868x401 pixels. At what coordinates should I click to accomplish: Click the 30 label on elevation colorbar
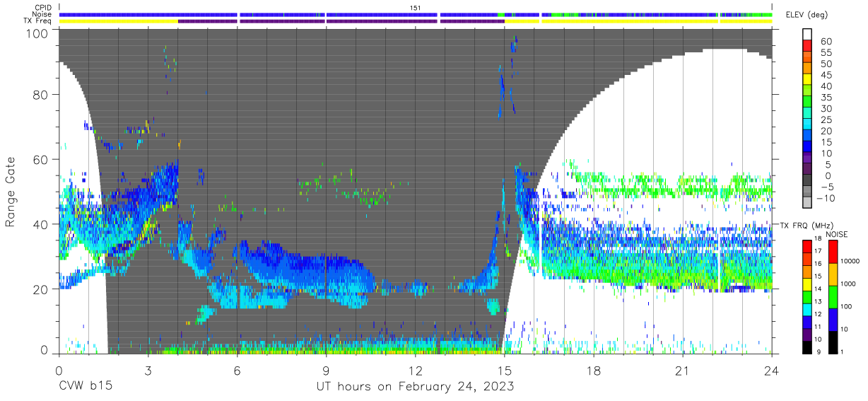(826, 108)
